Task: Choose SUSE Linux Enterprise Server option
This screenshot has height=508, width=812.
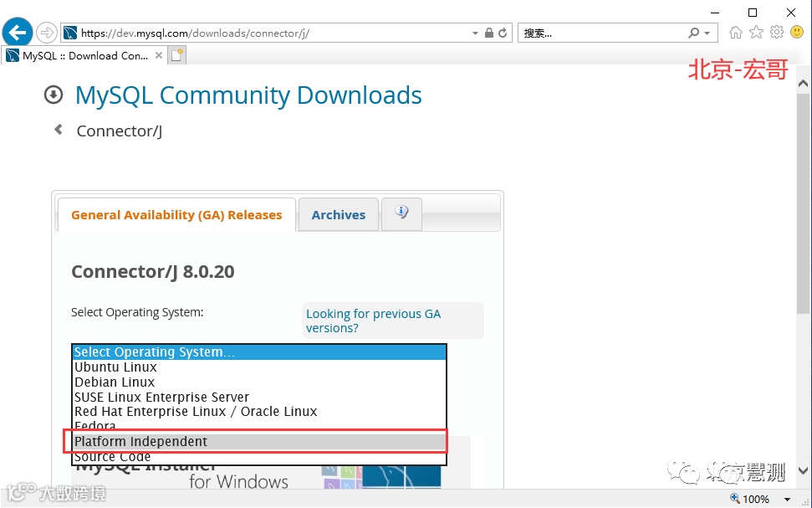Action: pyautogui.click(x=259, y=397)
